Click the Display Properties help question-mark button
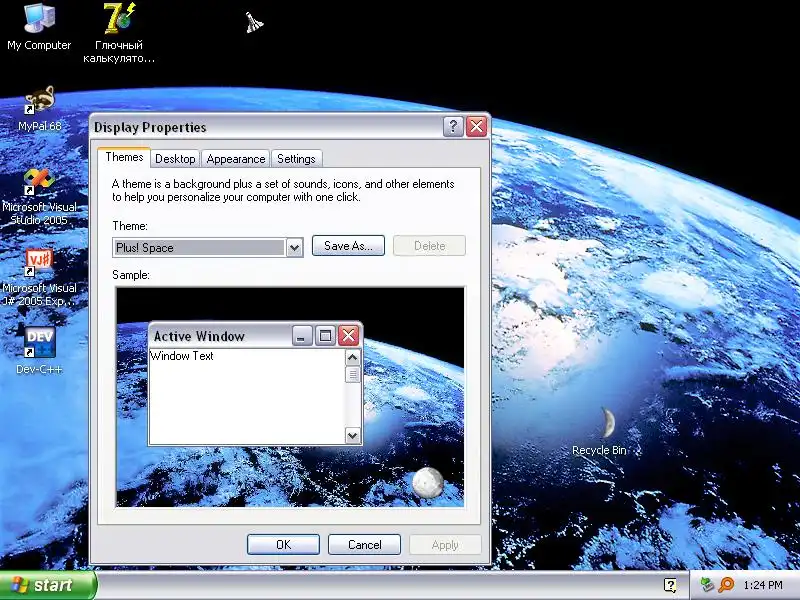 [453, 126]
